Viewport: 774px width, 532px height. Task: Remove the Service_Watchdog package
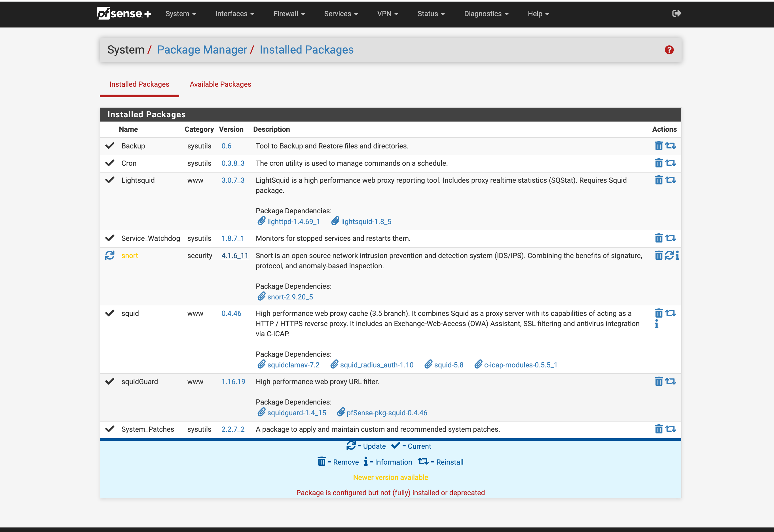pyautogui.click(x=658, y=238)
